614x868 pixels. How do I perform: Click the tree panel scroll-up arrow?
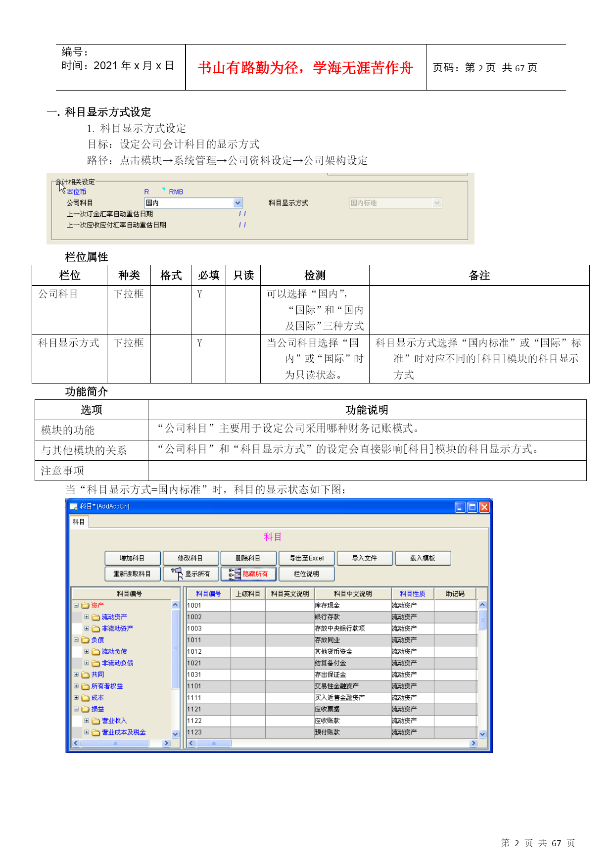[x=175, y=605]
